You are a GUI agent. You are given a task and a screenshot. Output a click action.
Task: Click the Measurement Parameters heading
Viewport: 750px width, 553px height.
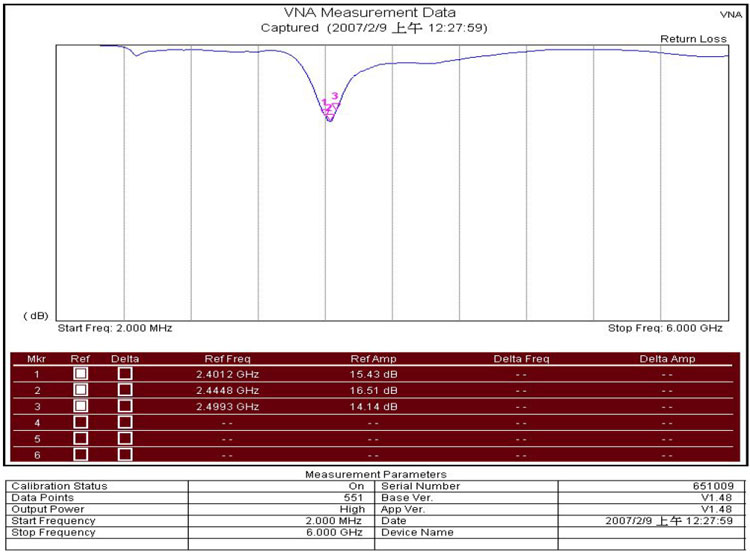point(376,475)
